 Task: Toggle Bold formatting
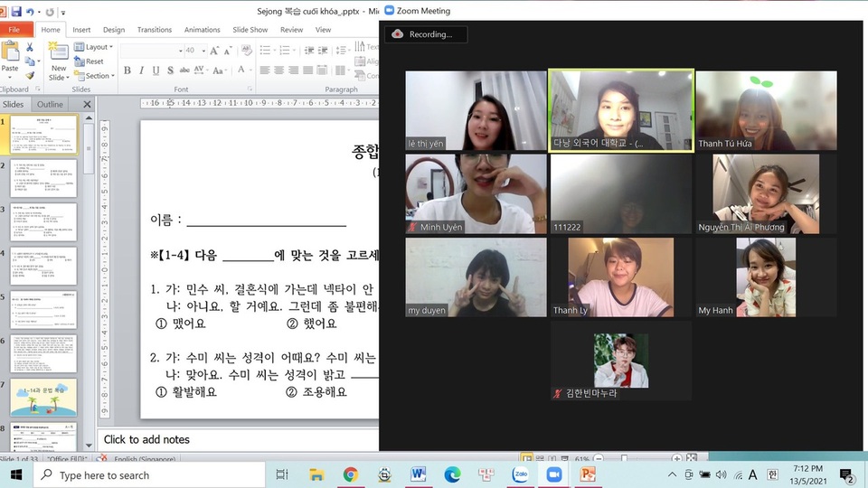[127, 70]
